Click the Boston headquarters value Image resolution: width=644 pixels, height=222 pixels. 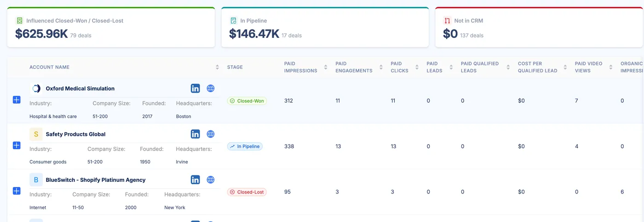(184, 117)
